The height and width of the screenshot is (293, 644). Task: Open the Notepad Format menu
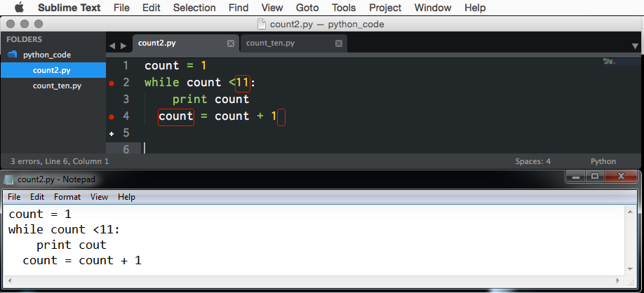tap(67, 197)
